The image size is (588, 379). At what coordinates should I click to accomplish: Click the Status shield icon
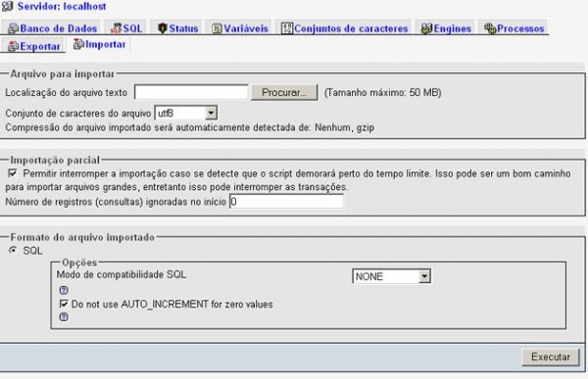162,28
